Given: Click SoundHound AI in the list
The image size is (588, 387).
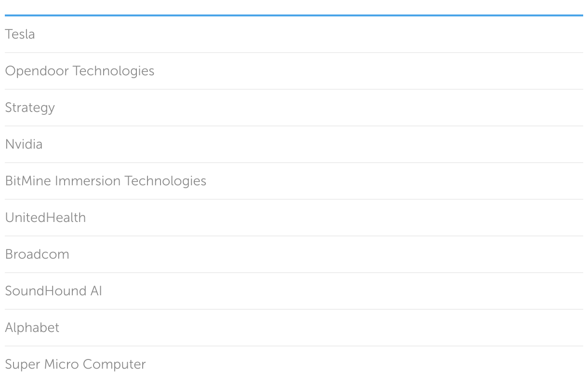Looking at the screenshot, I should (53, 291).
